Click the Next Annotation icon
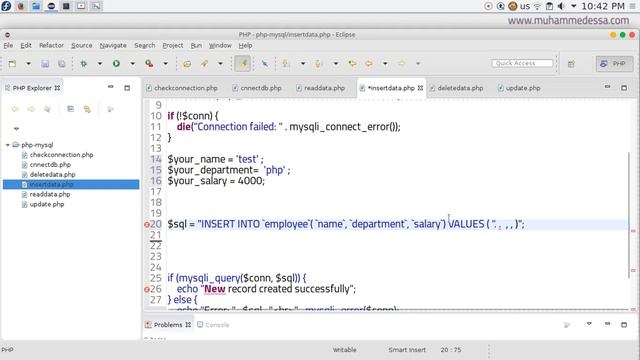The image size is (640, 360). (x=286, y=64)
